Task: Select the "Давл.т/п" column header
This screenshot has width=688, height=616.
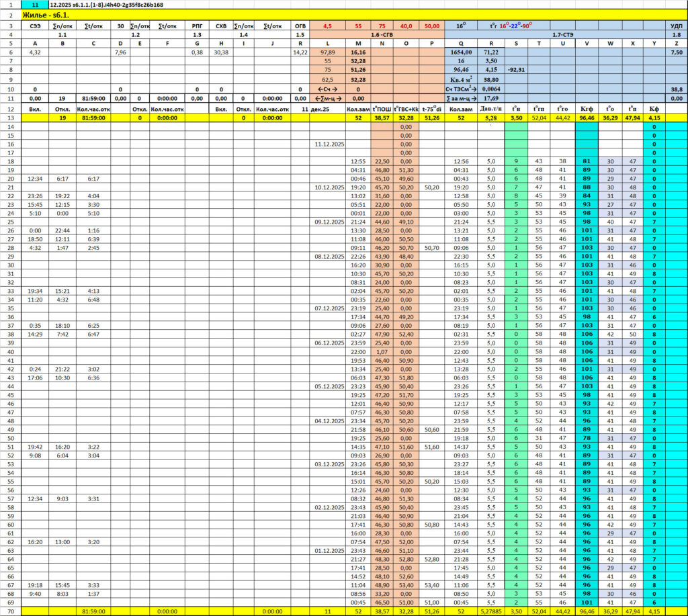Action: tap(492, 109)
